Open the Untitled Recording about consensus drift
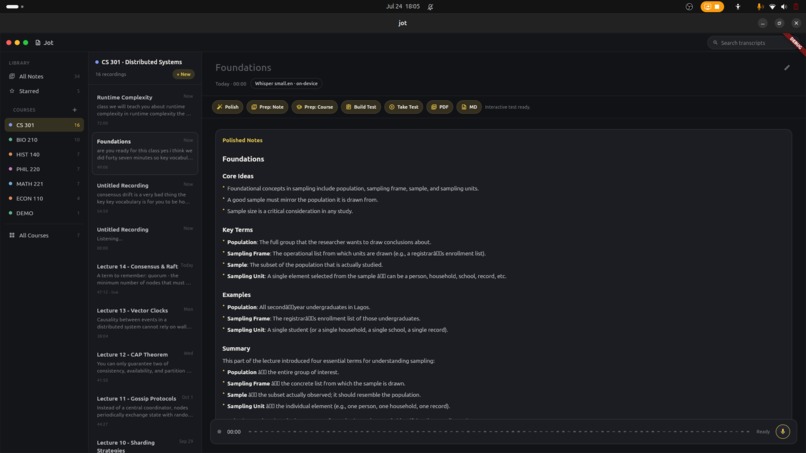 [145, 198]
